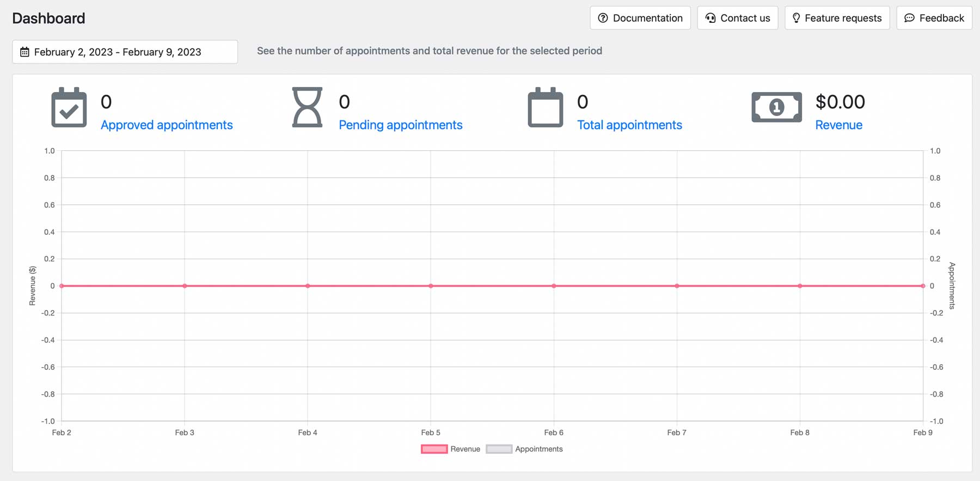Screen dimensions: 980x481
Task: Open the Revenue link
Action: (838, 125)
